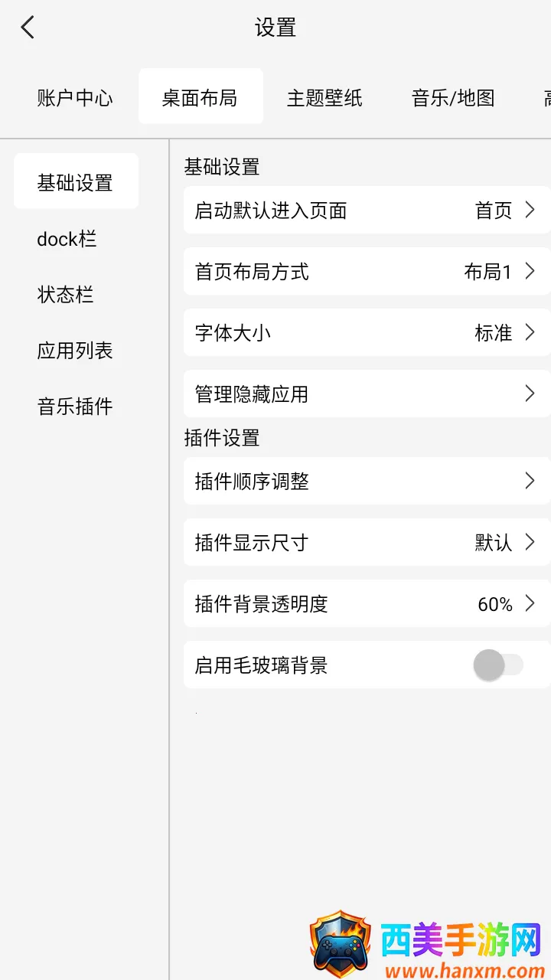Screen dimensions: 551x980
Task: Open the 启动默认进入页面 setting chevron
Action: point(530,210)
